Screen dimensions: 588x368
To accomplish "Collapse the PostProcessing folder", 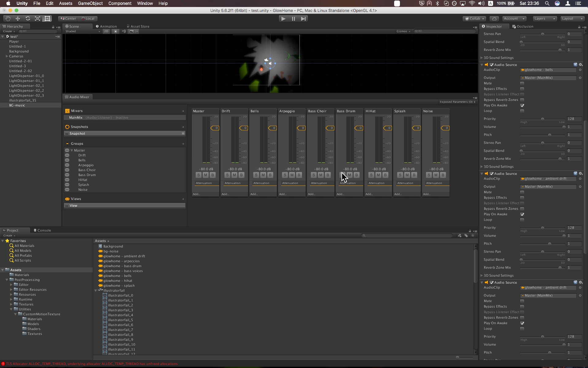I will tap(7, 280).
